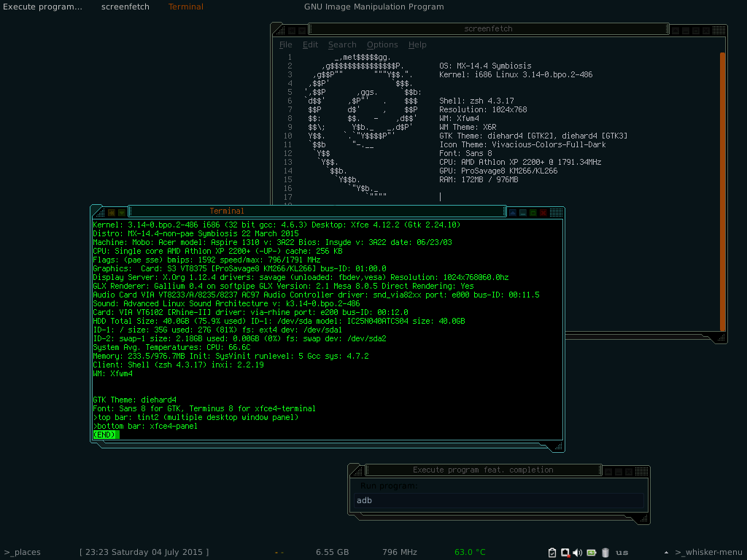Shade the screenfetch window with roll-up button
This screenshot has width=747, height=560.
coord(675,31)
